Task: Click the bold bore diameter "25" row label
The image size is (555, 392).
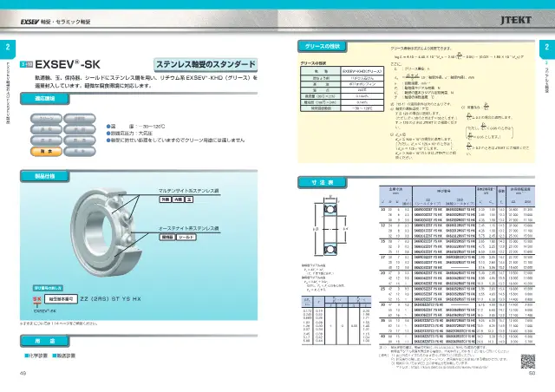Action: [382, 289]
